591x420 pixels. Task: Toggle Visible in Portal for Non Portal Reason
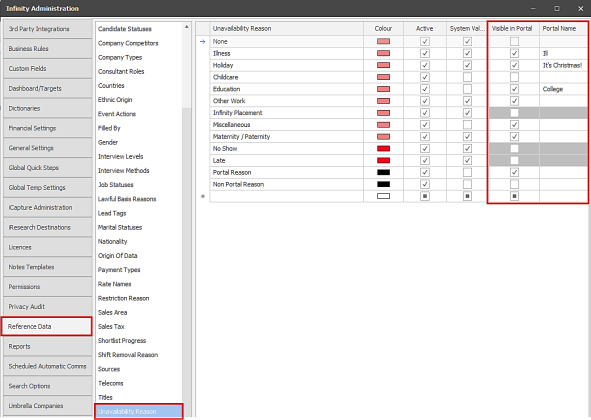[x=514, y=184]
